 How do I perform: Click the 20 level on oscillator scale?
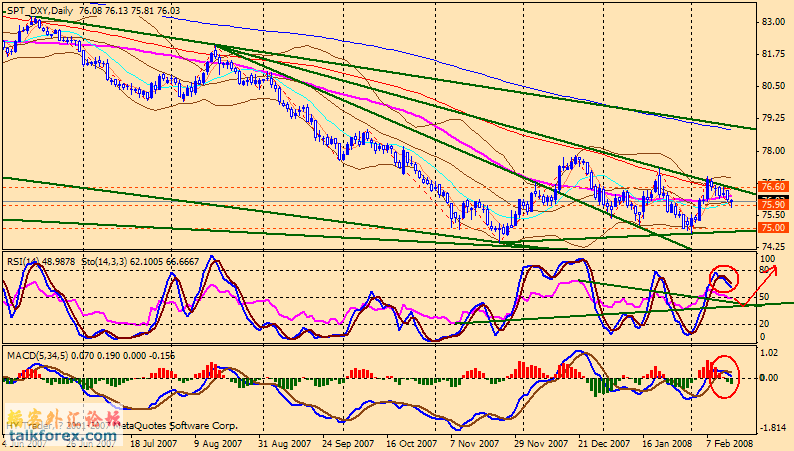(765, 324)
